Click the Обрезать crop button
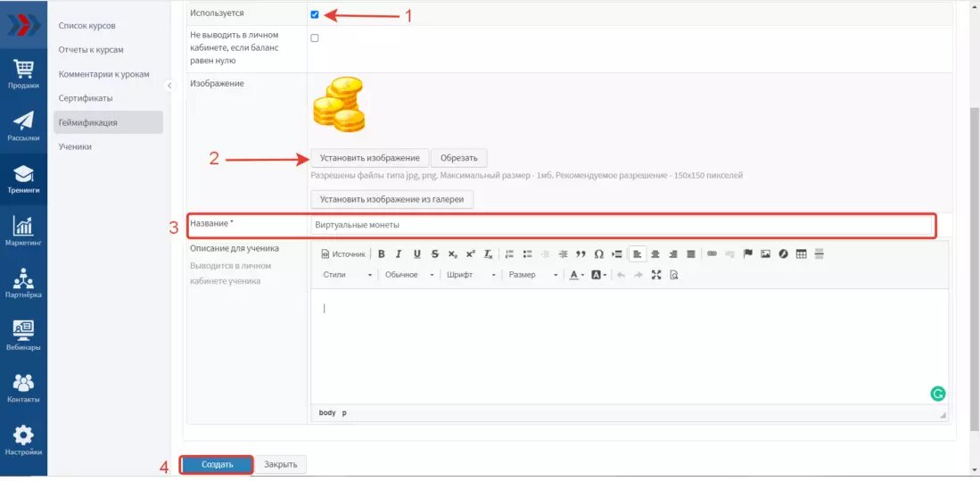The image size is (980, 481). tap(458, 158)
